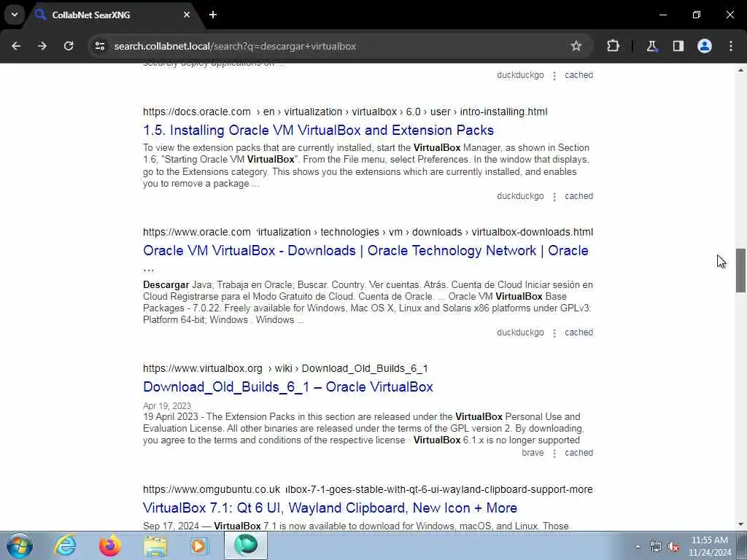Go back to the previous page

(16, 46)
